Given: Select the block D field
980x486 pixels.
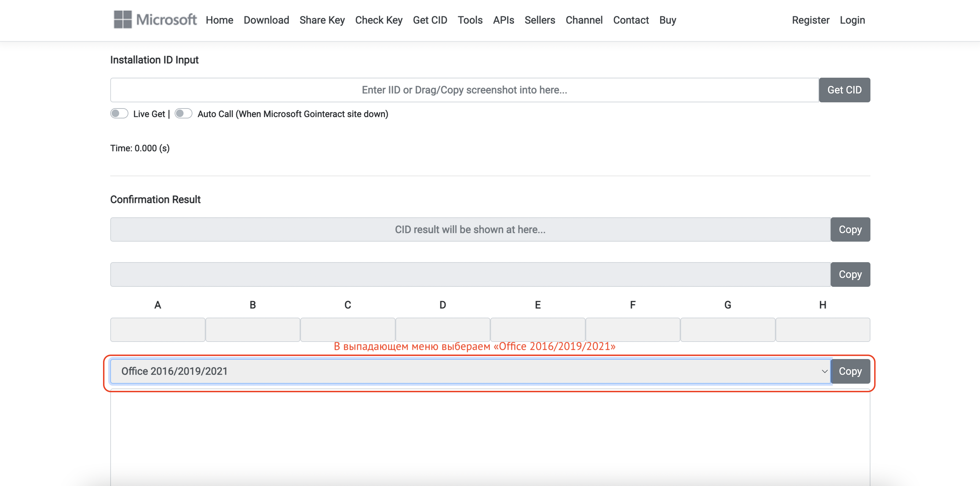Looking at the screenshot, I should [443, 330].
